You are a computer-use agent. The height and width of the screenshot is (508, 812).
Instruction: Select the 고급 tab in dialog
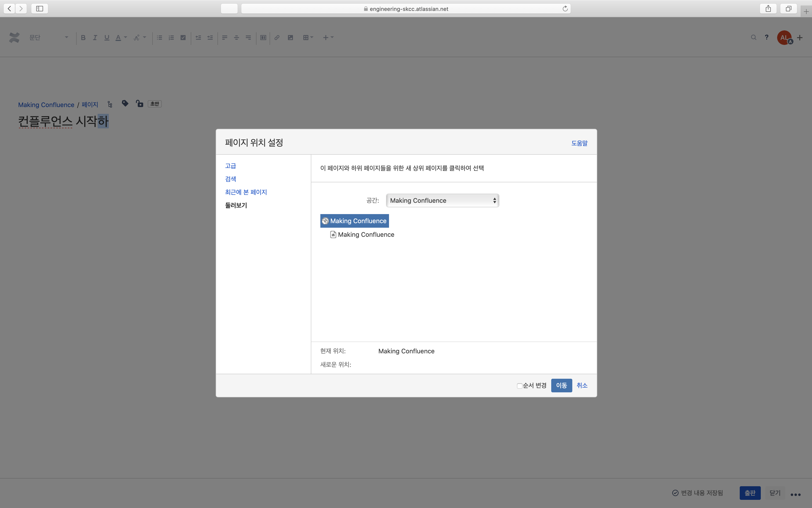pyautogui.click(x=230, y=166)
